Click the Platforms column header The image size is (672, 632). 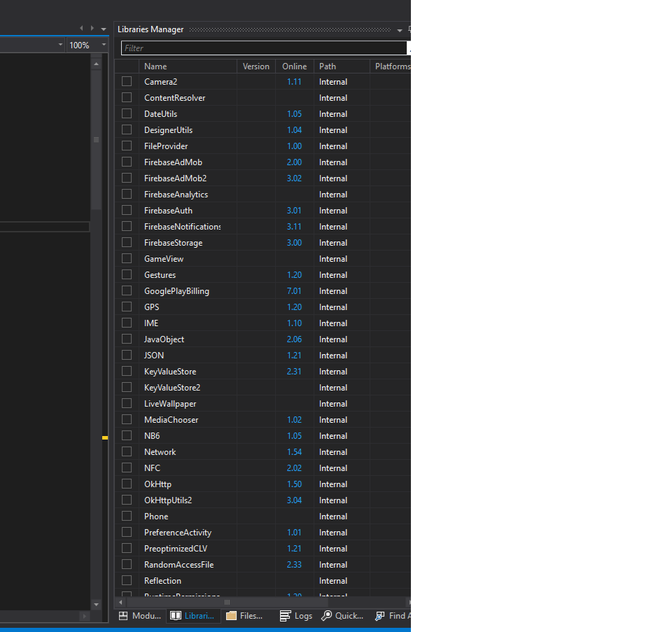tap(392, 66)
